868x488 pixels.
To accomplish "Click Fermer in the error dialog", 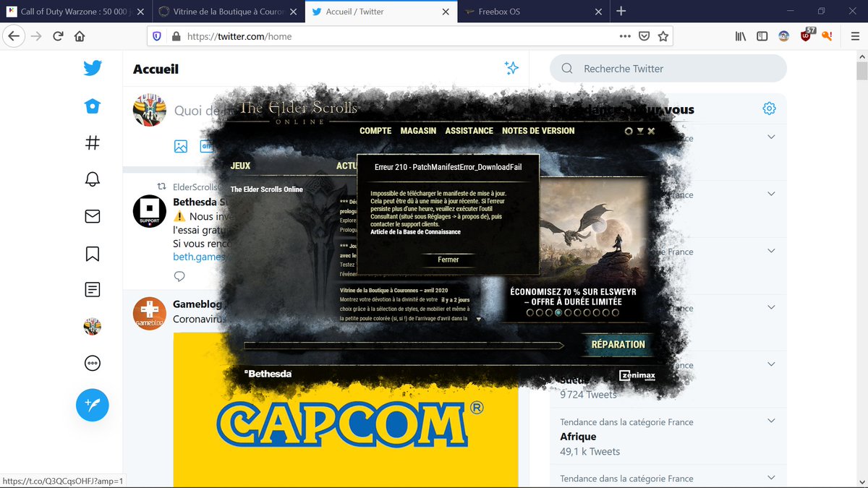I will pyautogui.click(x=448, y=260).
